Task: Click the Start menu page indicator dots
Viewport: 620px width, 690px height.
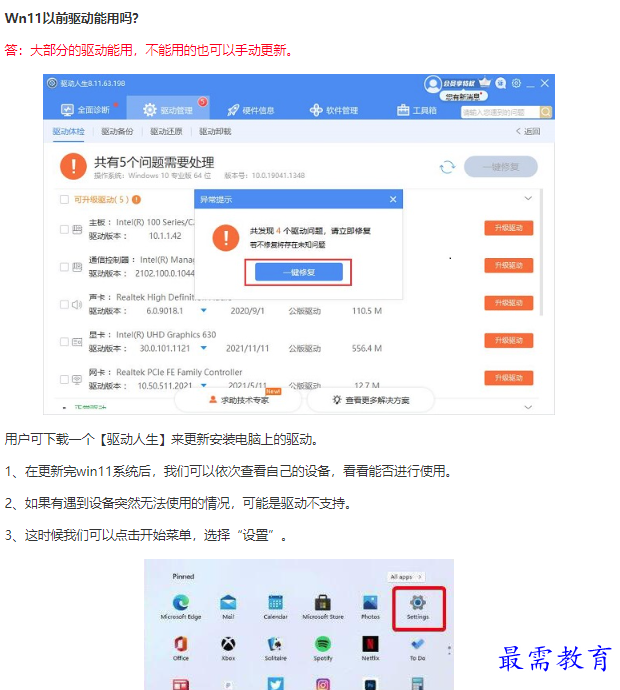Action: [449, 650]
